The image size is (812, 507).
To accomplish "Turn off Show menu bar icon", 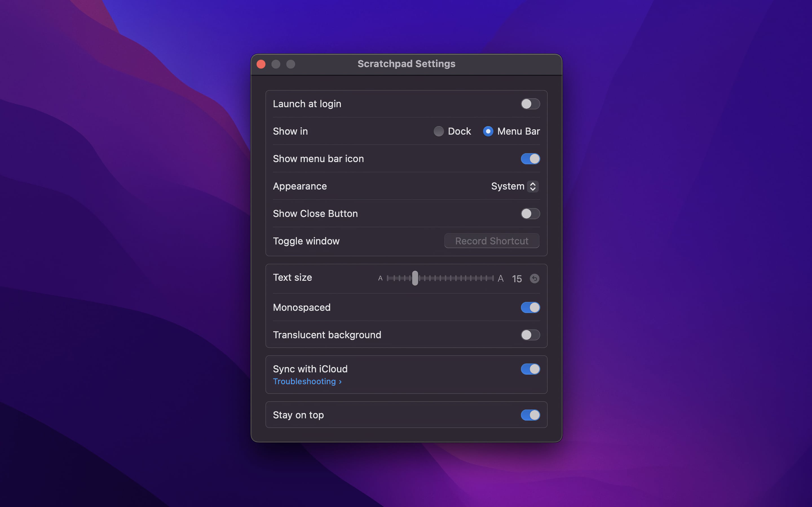I will tap(530, 159).
